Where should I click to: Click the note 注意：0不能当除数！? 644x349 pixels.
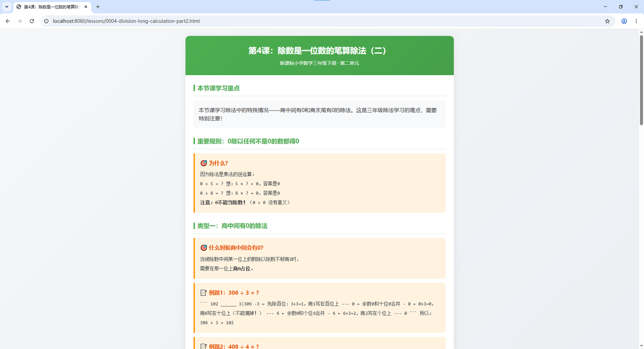pyautogui.click(x=223, y=202)
